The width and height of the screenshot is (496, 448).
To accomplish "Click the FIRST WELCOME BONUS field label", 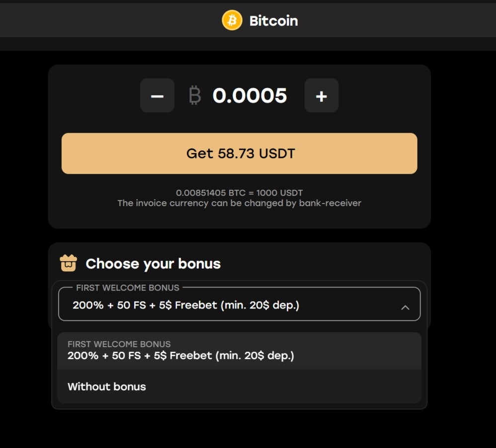I will click(x=128, y=288).
